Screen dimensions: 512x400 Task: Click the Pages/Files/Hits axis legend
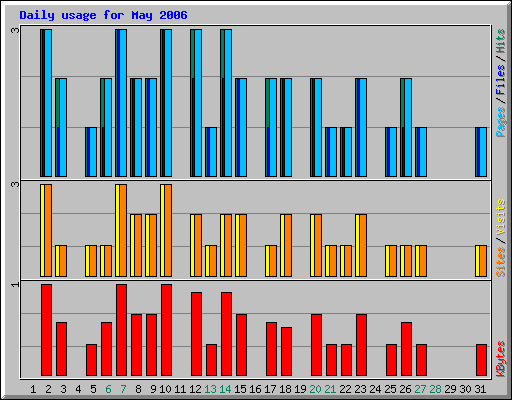pos(500,83)
